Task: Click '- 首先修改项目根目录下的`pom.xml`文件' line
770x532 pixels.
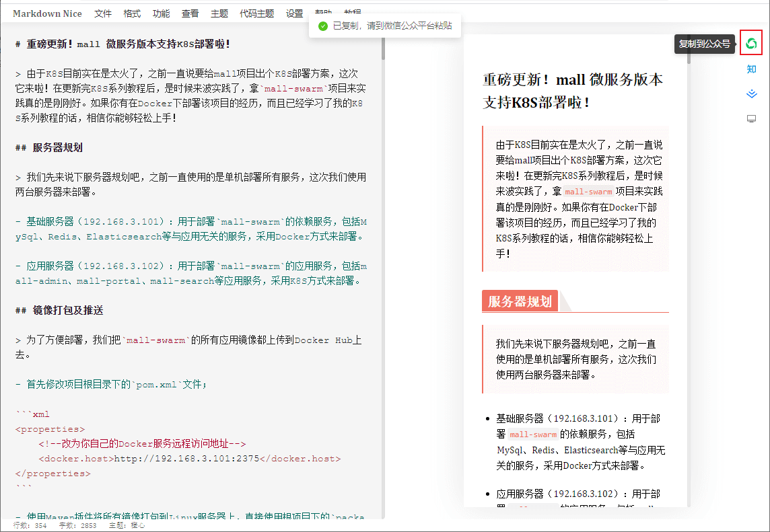Action: pos(110,384)
